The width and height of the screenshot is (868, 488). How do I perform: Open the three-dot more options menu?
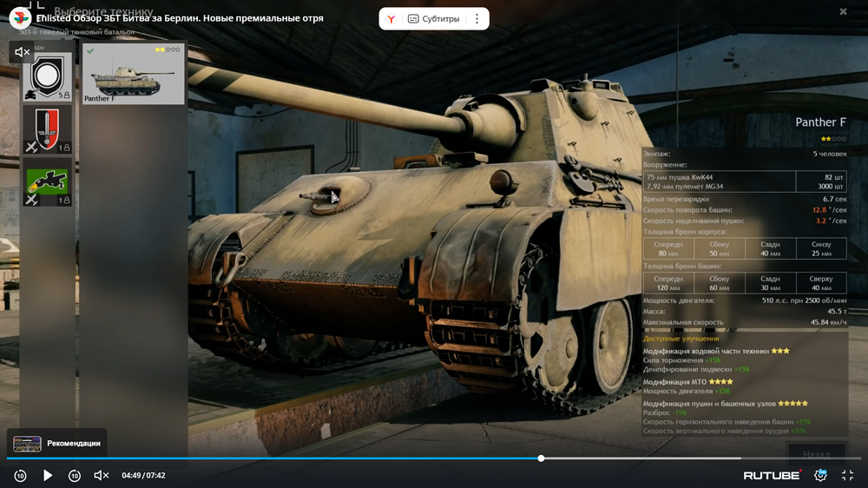tap(477, 19)
